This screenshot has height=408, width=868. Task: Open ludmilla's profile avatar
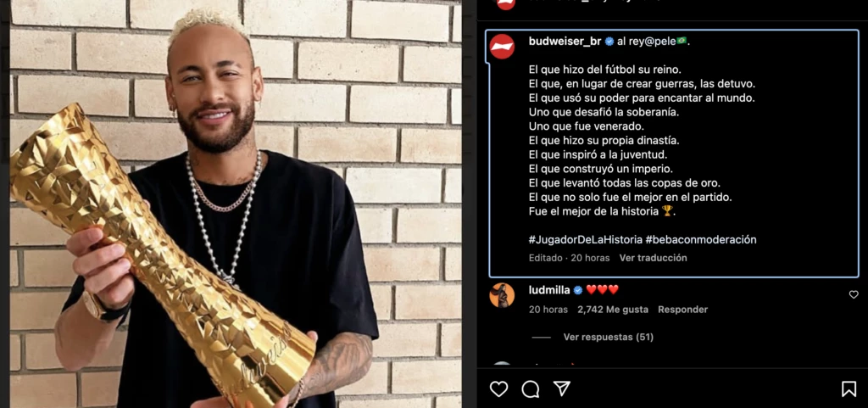[x=502, y=295]
